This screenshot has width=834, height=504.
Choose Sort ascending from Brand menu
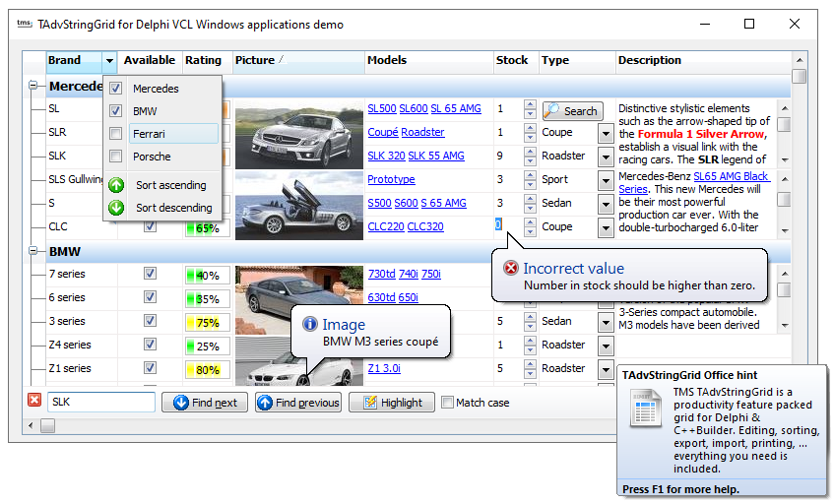coord(162,185)
